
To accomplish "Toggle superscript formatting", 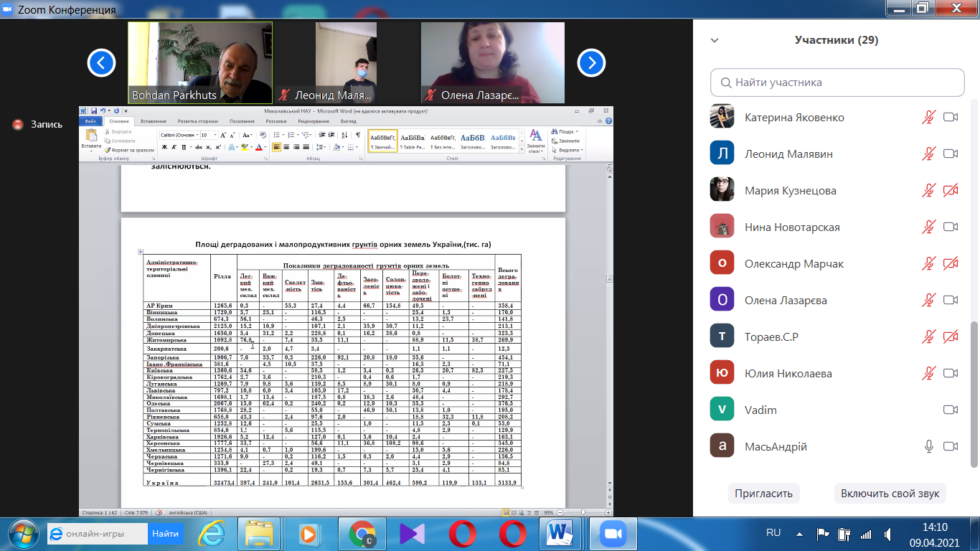I will pos(218,147).
